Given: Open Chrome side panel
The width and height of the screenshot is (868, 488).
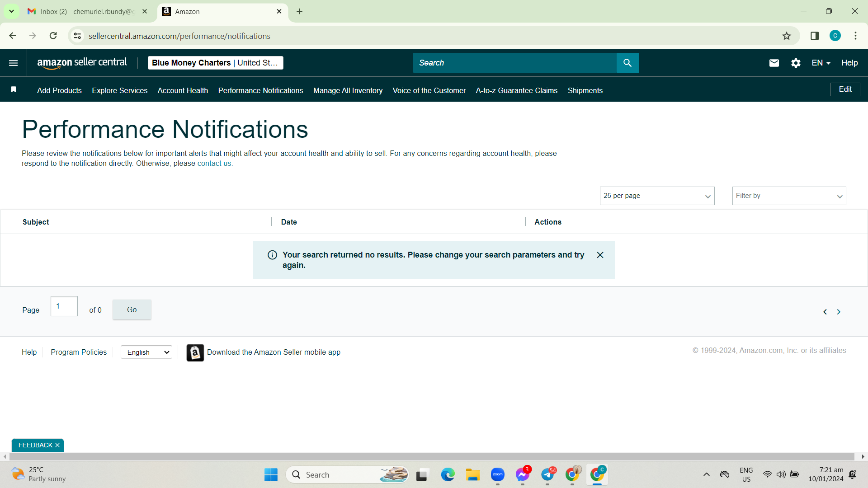Looking at the screenshot, I should pyautogui.click(x=815, y=36).
